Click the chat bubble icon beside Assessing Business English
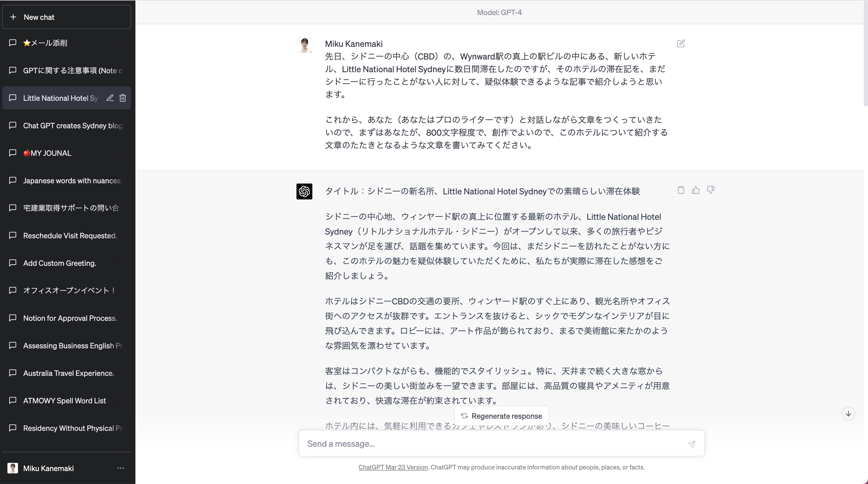Image resolution: width=868 pixels, height=484 pixels. click(12, 345)
